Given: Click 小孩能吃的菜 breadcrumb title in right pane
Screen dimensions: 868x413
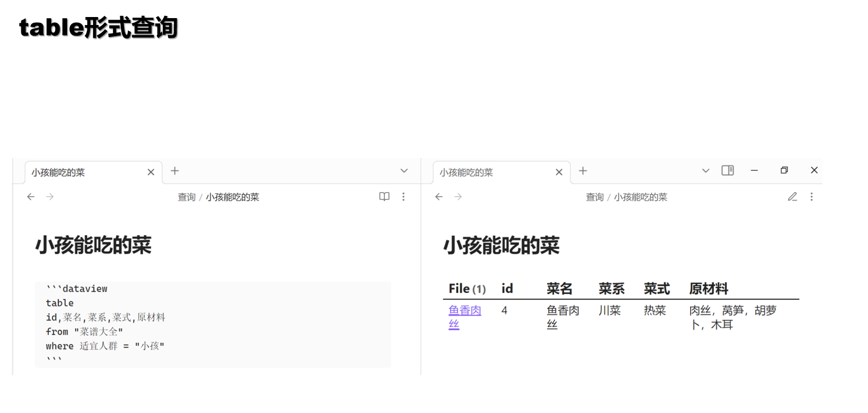Looking at the screenshot, I should pos(641,197).
